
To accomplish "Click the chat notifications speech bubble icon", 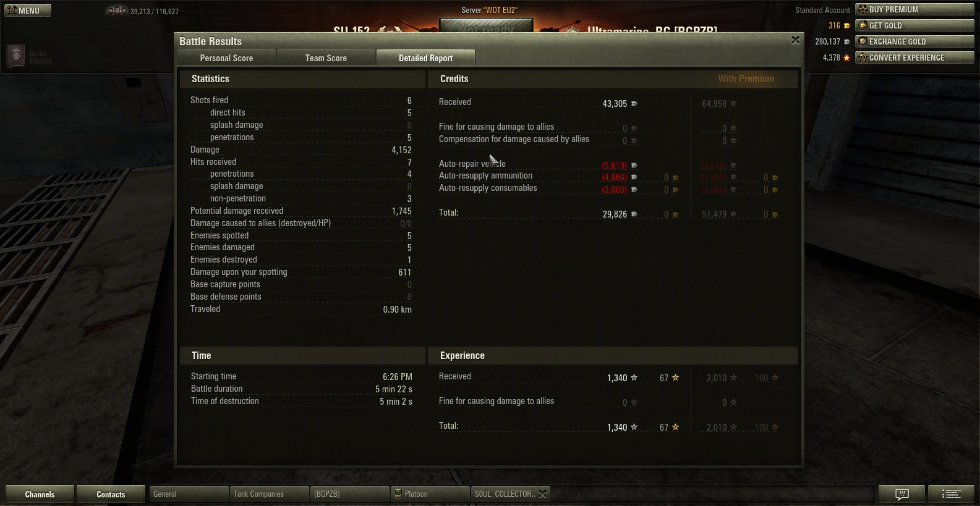I will (902, 494).
